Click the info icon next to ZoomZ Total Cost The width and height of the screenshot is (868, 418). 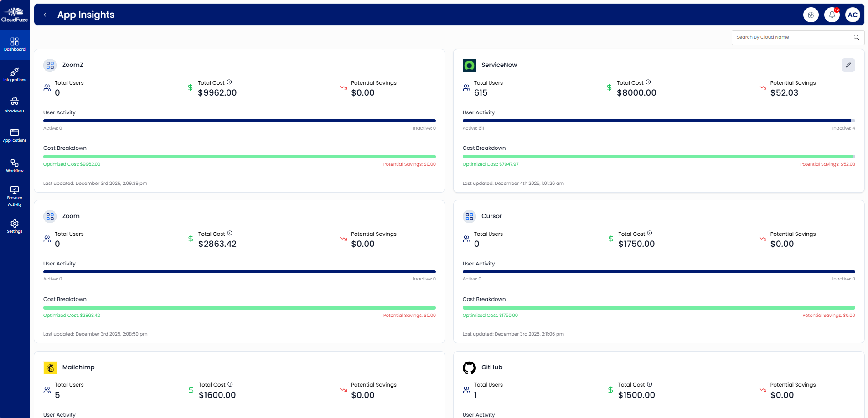coord(229,82)
